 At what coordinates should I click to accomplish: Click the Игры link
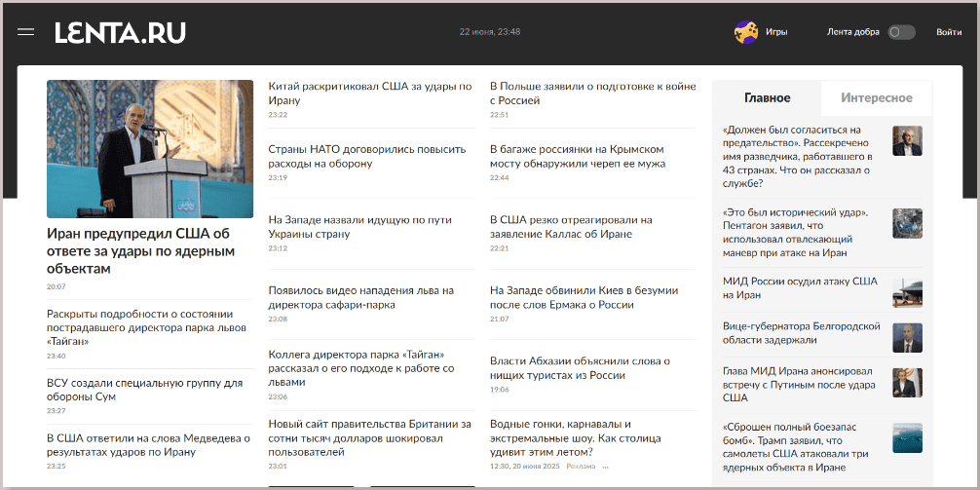pos(776,32)
